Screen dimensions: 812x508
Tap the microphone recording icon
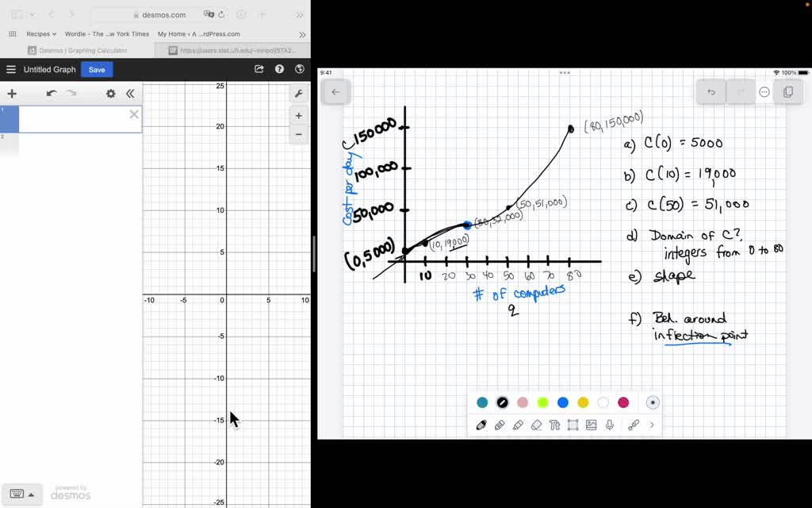click(x=611, y=425)
